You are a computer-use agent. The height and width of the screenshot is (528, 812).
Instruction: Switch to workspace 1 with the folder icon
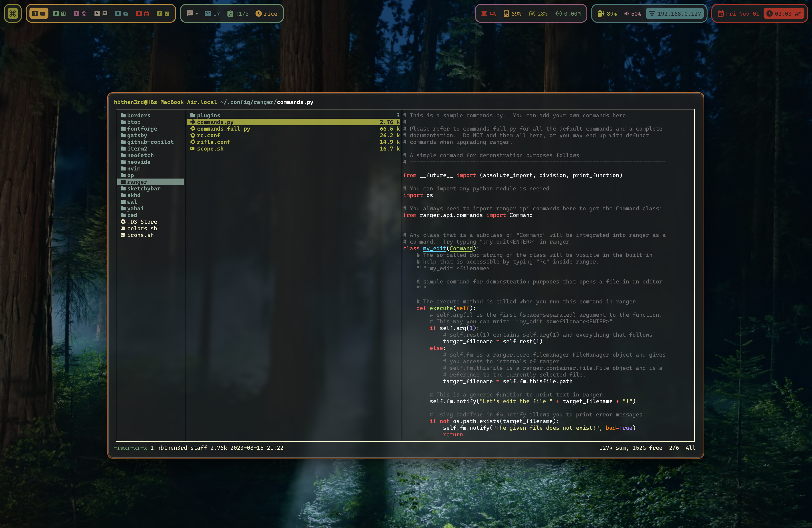[x=39, y=14]
